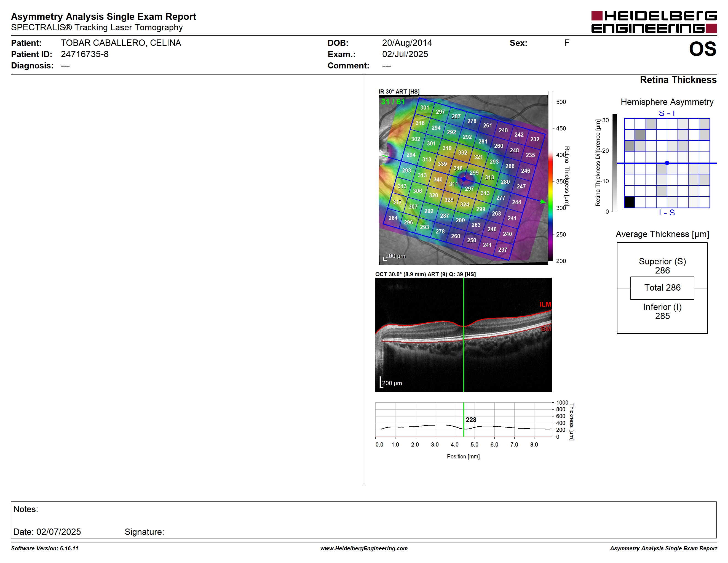Click grid cell value 324
The height and width of the screenshot is (563, 728).
tap(464, 205)
